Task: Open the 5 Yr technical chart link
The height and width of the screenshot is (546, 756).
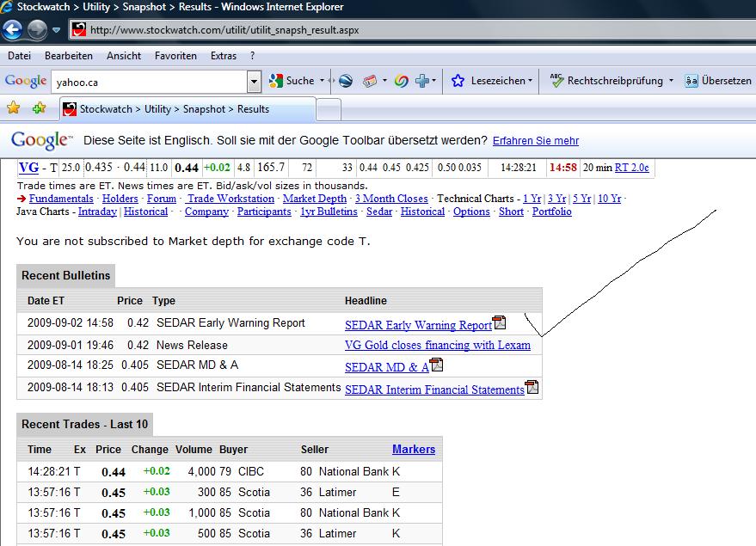Action: [582, 199]
